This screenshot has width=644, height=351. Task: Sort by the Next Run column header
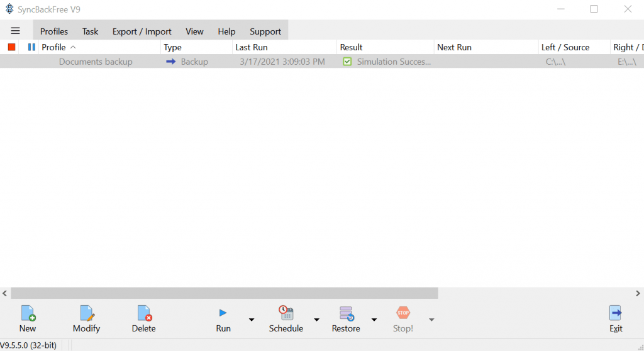[x=486, y=47]
